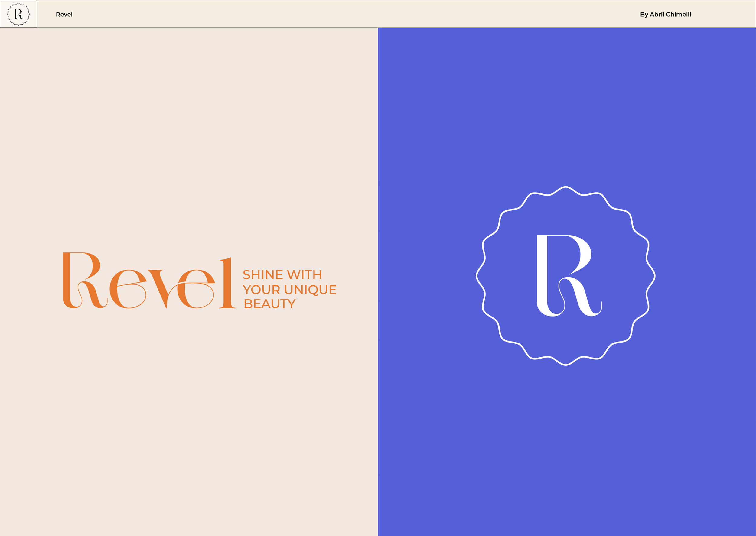Click the word 'Abril' in header credit
Viewport: 756px width, 536px height.
click(x=657, y=14)
